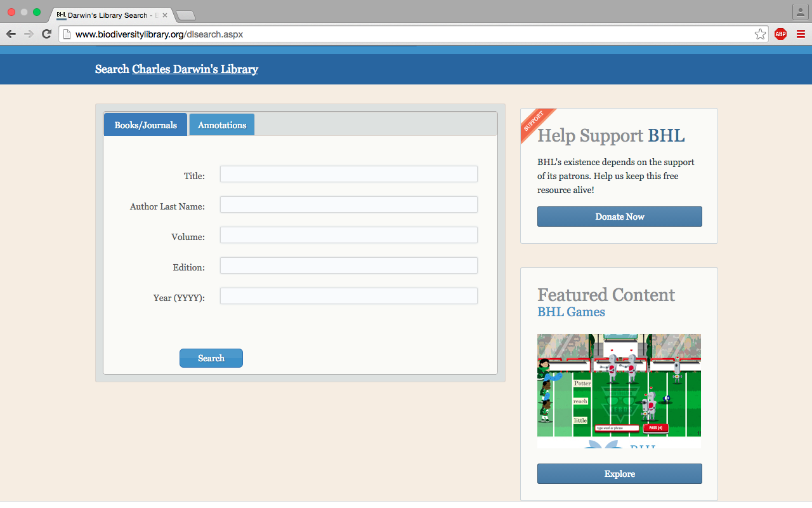Click the Donate Now button
Screen dimensions: 812x508
[619, 217]
